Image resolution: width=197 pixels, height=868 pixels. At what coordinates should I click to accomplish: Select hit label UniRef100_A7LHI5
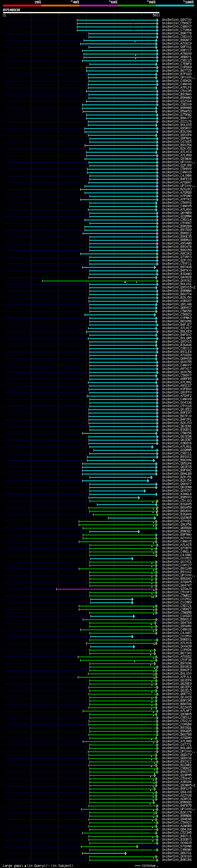point(176,545)
